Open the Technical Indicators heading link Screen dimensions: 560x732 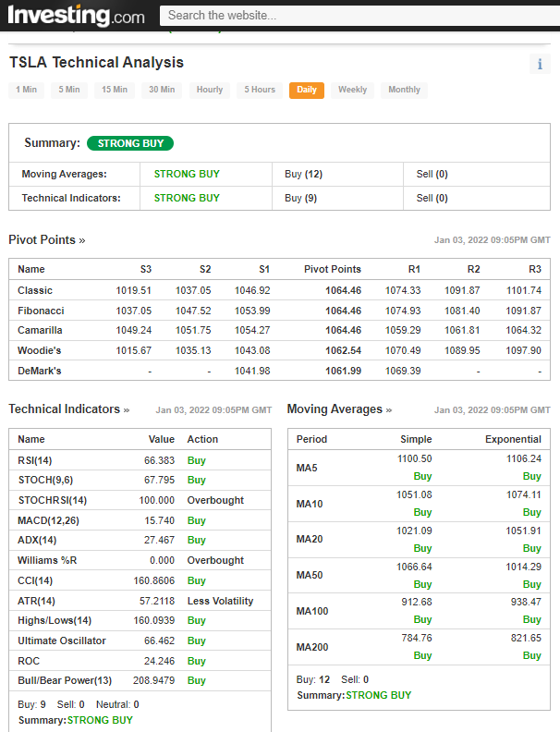click(x=69, y=409)
